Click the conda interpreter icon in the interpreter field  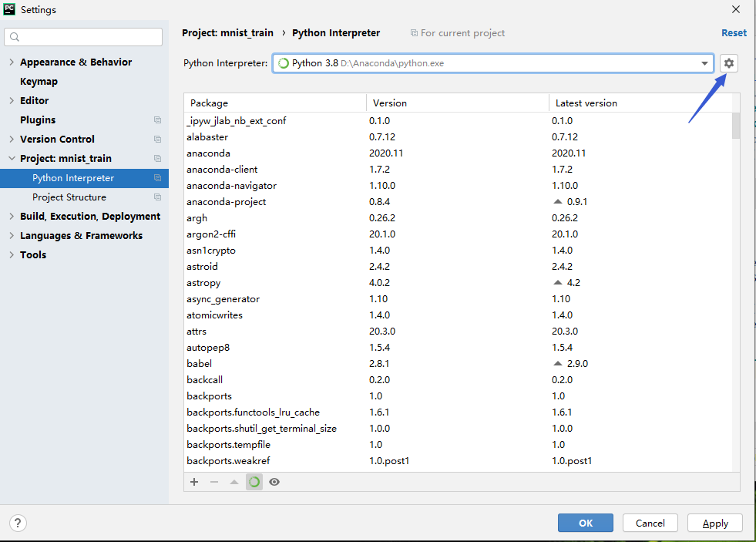click(284, 63)
